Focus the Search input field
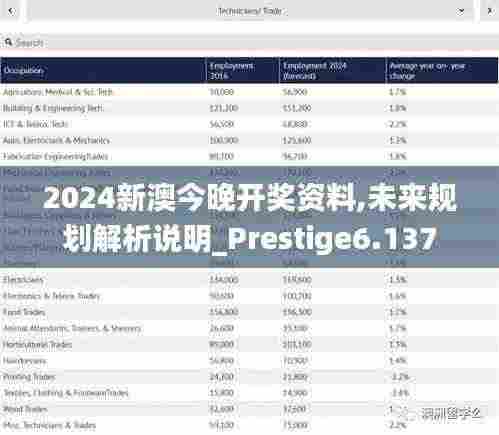This screenshot has height=435, width=499. (x=249, y=43)
